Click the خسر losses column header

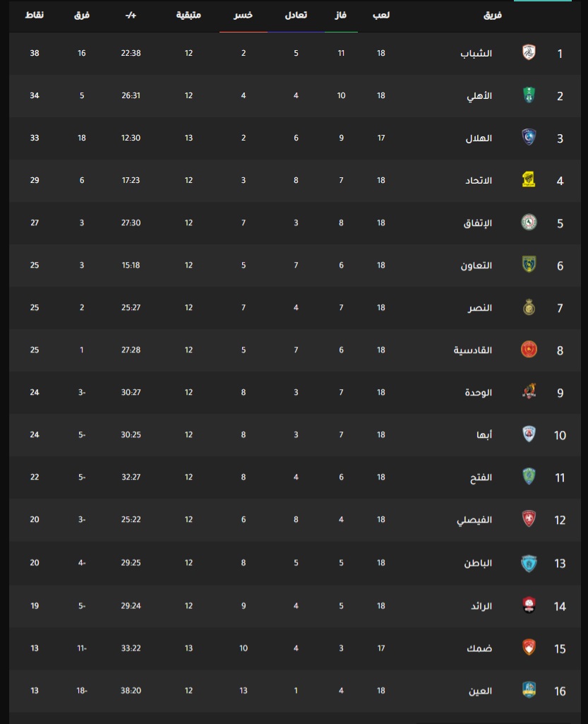[244, 16]
